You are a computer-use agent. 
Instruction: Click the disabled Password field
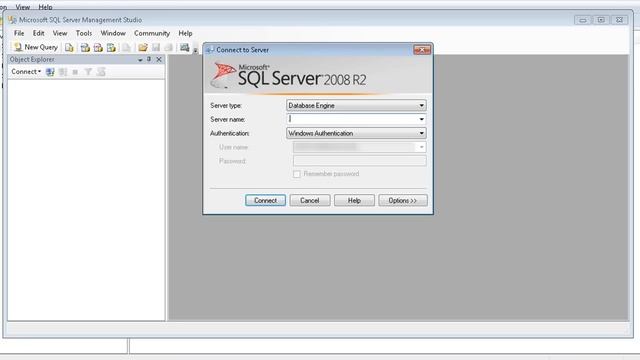click(360, 161)
